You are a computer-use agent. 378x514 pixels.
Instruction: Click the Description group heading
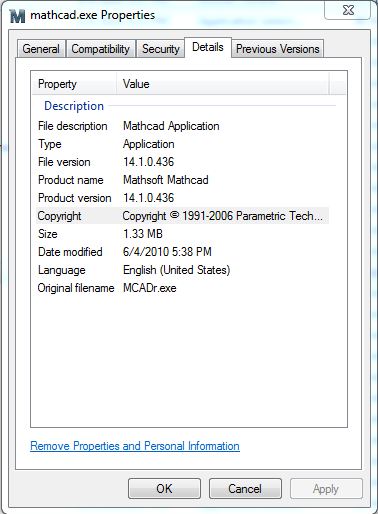pos(74,106)
